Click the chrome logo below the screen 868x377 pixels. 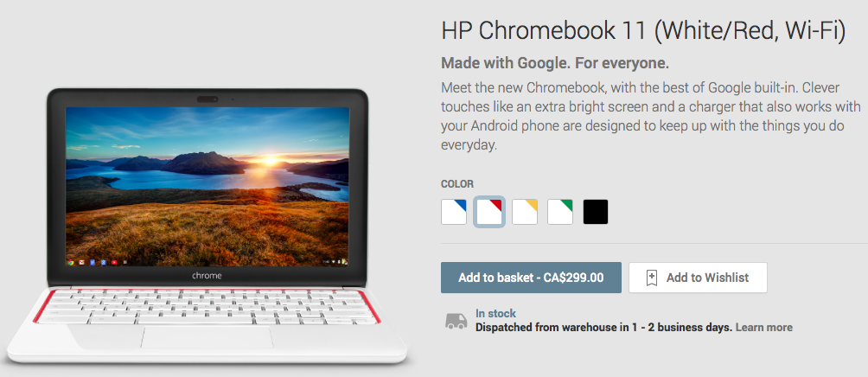[x=207, y=275]
